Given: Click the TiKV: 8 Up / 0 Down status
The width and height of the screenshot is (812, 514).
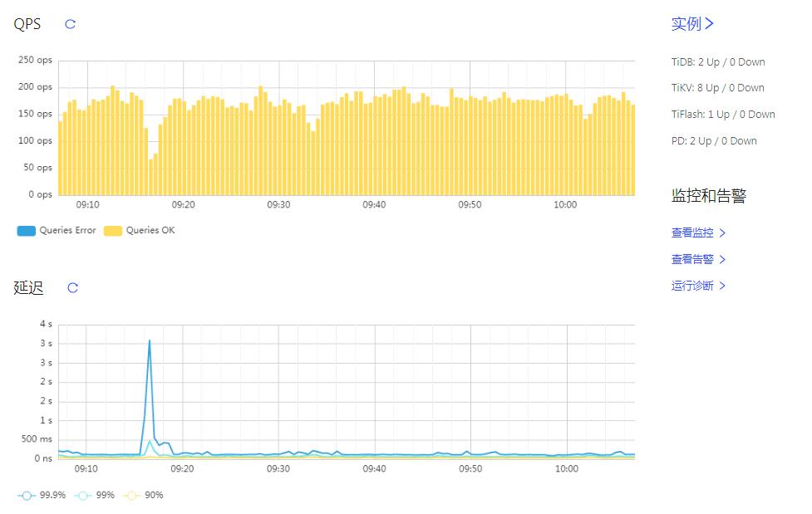Looking at the screenshot, I should [x=718, y=88].
